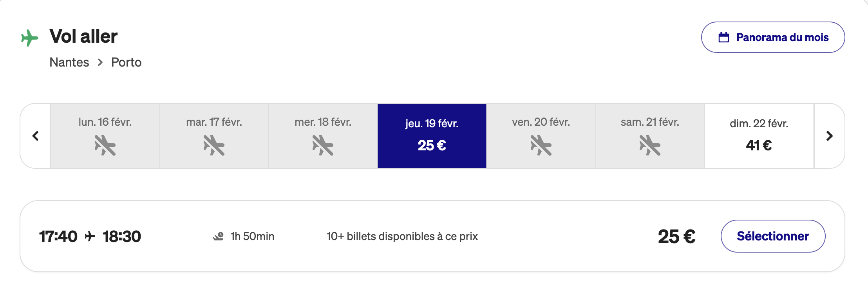868x289 pixels.
Task: Select the jeu. 19 févr. date tab
Action: click(432, 135)
